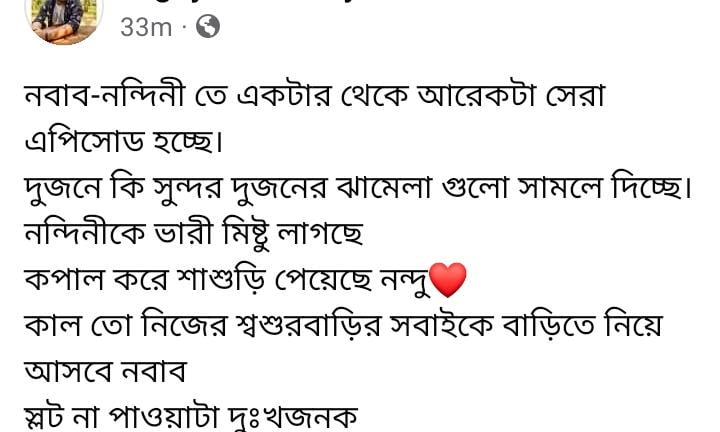Click the line আসবে নবাব
The height and width of the screenshot is (432, 720).
click(x=106, y=370)
